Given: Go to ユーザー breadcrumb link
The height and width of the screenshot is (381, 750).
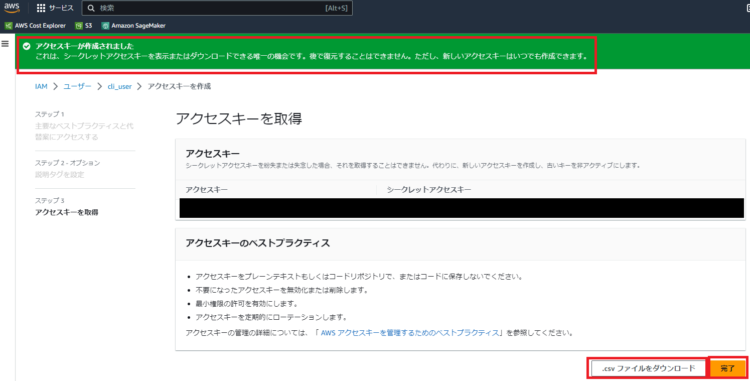Looking at the screenshot, I should tap(77, 87).
